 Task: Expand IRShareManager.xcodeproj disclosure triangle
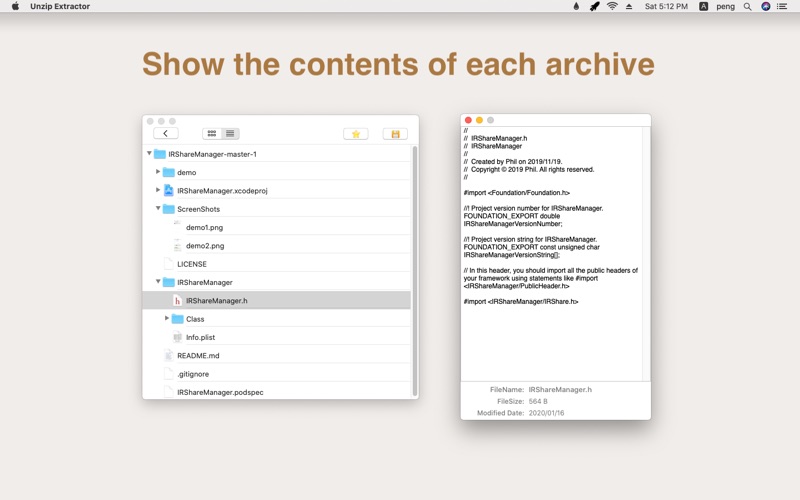coord(158,190)
